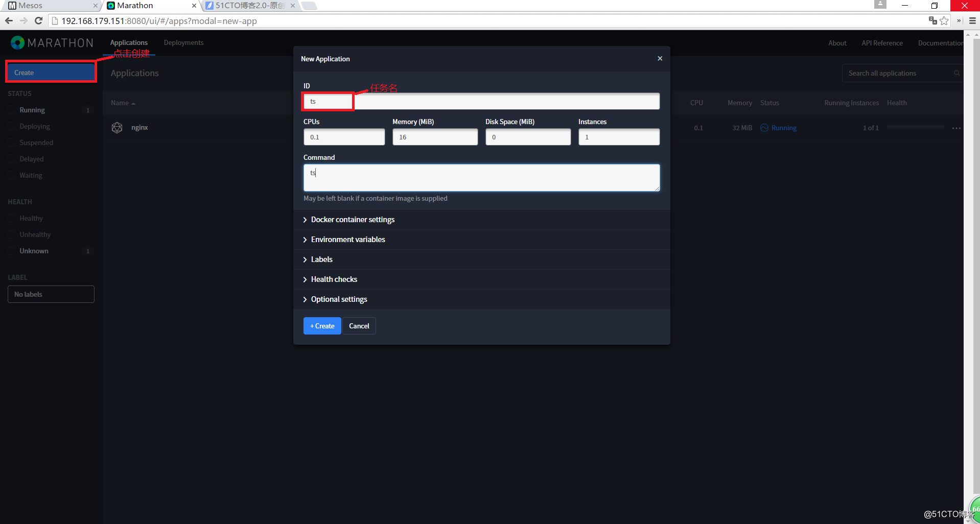Open the nginx row options menu

click(x=956, y=128)
